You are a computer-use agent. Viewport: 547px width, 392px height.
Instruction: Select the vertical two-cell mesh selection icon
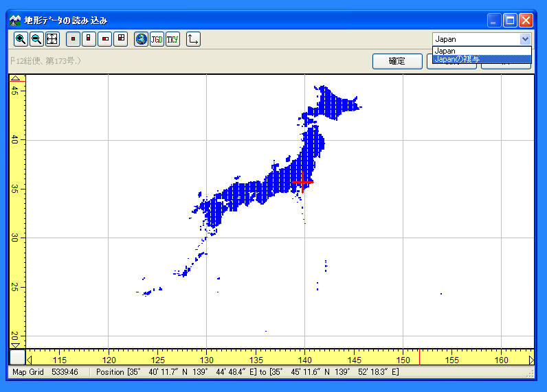tap(89, 39)
